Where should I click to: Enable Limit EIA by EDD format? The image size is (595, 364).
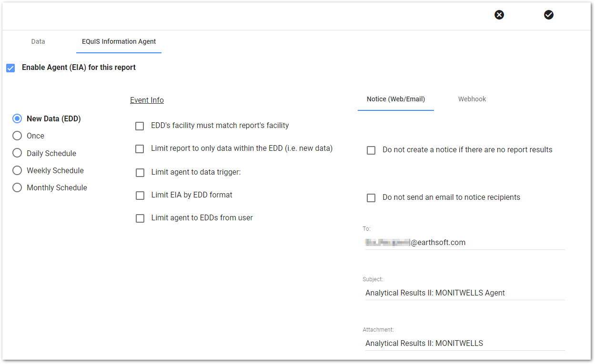click(x=140, y=195)
